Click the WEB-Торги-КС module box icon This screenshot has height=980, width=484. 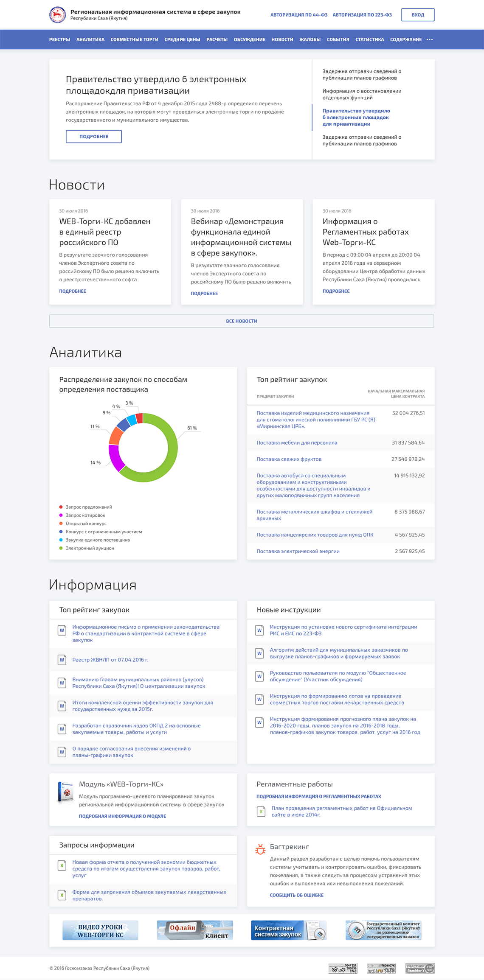pyautogui.click(x=66, y=792)
